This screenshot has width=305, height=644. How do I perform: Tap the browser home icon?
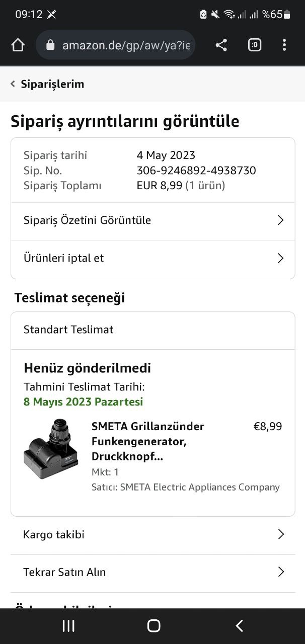click(x=18, y=45)
